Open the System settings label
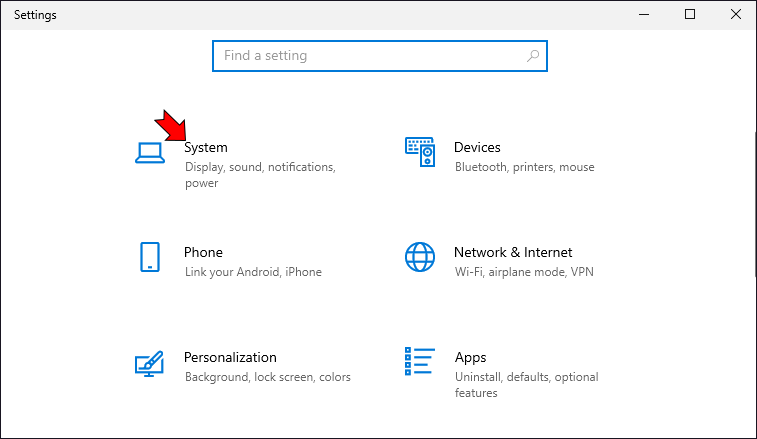This screenshot has height=439, width=757. (x=206, y=147)
